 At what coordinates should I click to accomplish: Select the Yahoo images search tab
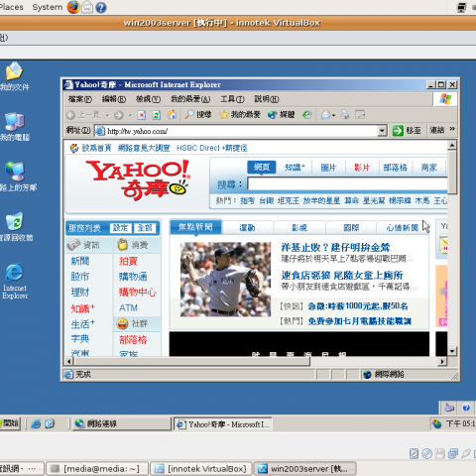(328, 168)
